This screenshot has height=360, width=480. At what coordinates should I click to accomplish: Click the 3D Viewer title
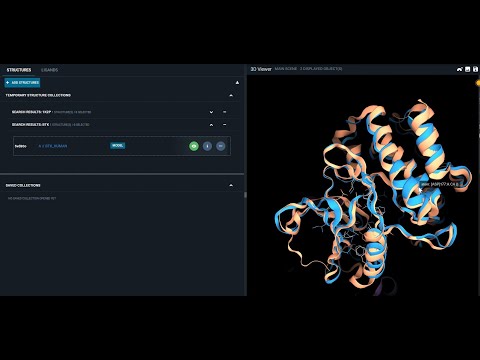pos(261,69)
